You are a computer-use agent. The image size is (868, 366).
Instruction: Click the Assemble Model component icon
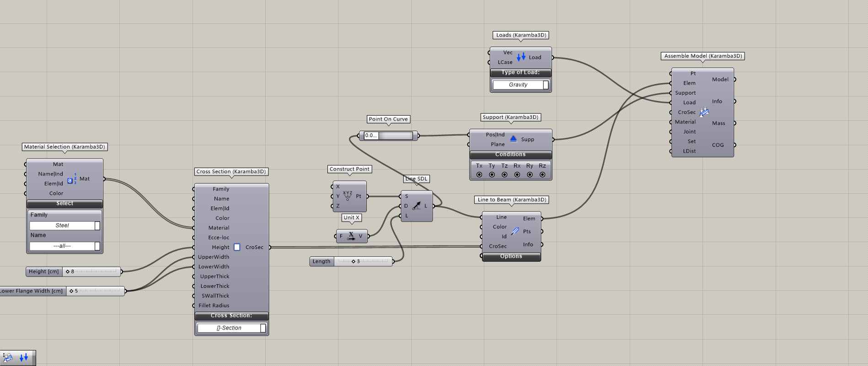(x=704, y=112)
